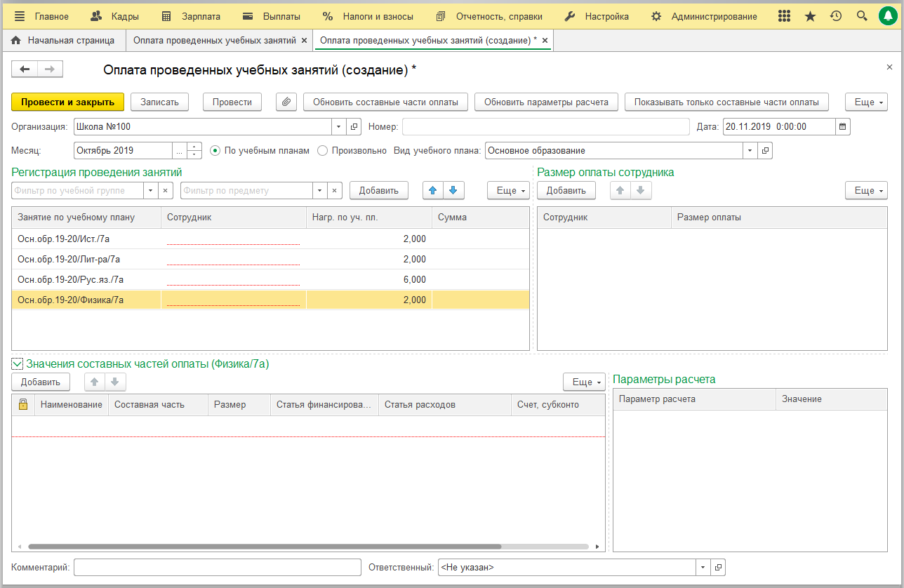Open the functions grid menu icon
The width and height of the screenshot is (904, 588).
(785, 16)
